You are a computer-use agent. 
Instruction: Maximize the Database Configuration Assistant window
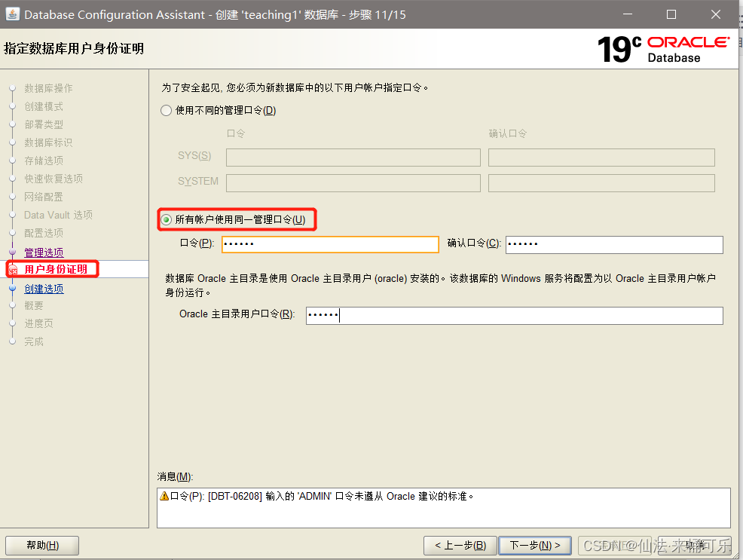(671, 14)
